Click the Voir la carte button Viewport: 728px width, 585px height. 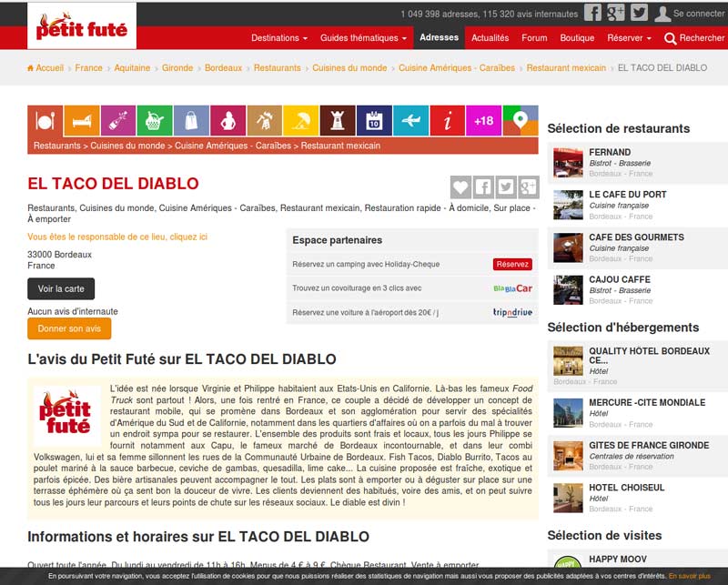tap(61, 288)
